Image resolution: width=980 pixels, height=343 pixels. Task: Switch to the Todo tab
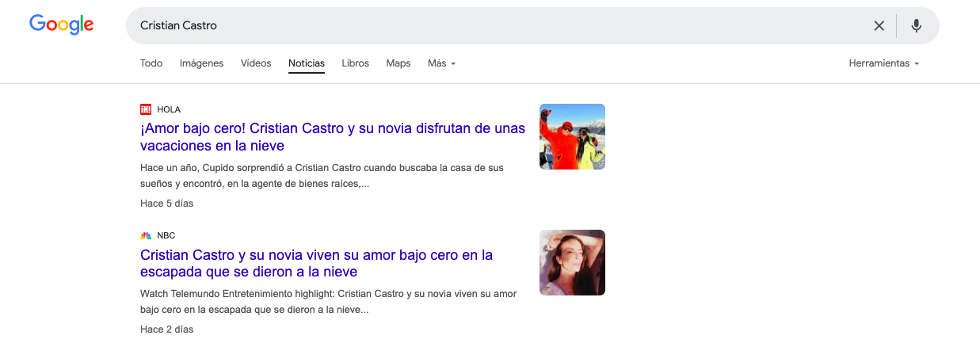coord(151,63)
